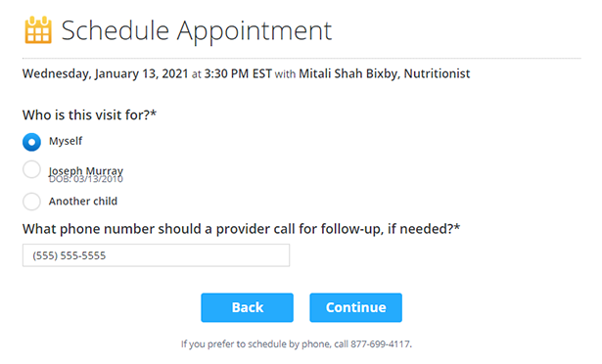Click the DOB 03/13/2010 text
Viewport: 602px width, 364px height.
click(86, 179)
